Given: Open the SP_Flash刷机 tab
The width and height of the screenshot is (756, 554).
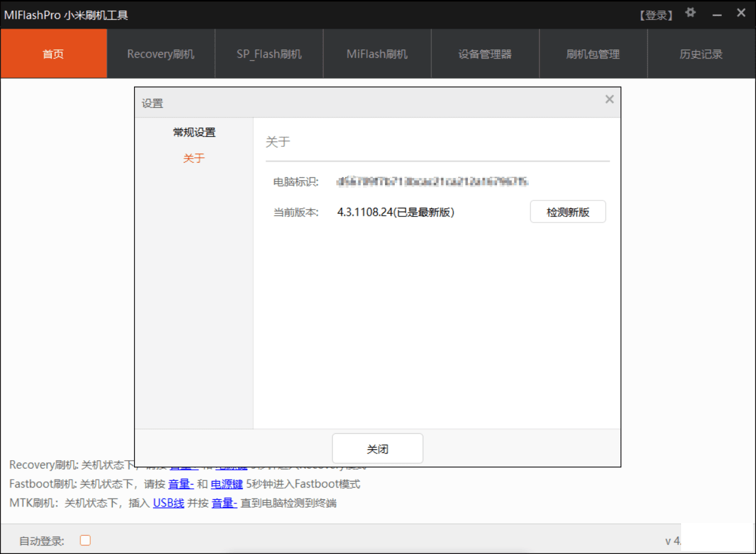Looking at the screenshot, I should tap(269, 54).
